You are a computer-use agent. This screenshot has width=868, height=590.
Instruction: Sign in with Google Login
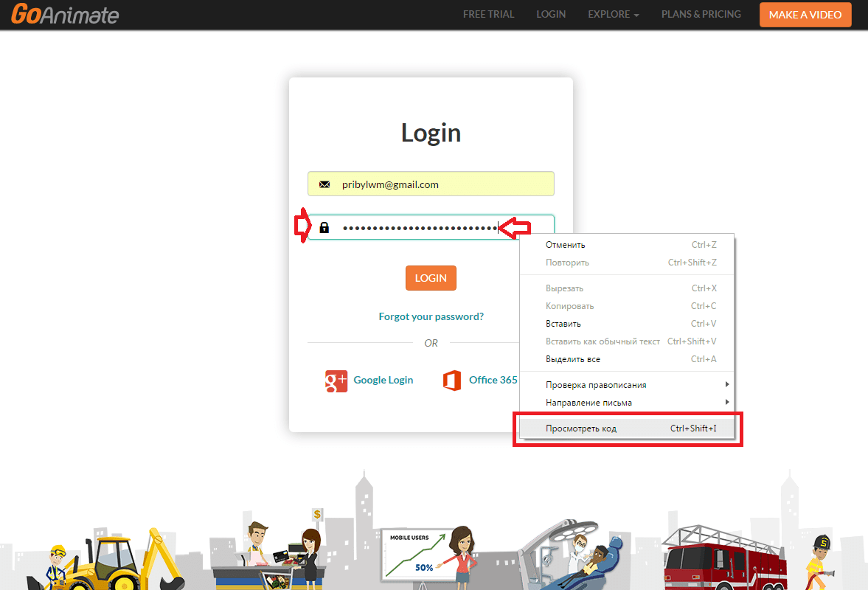click(x=383, y=381)
